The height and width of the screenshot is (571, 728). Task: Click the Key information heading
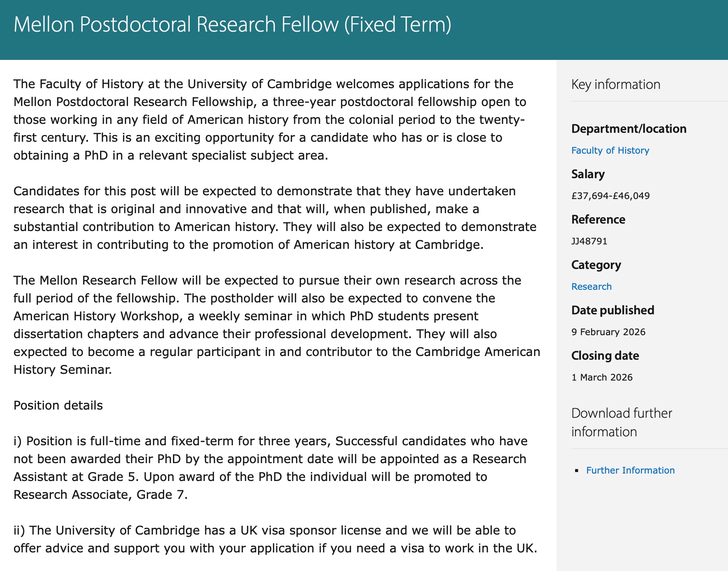[616, 84]
